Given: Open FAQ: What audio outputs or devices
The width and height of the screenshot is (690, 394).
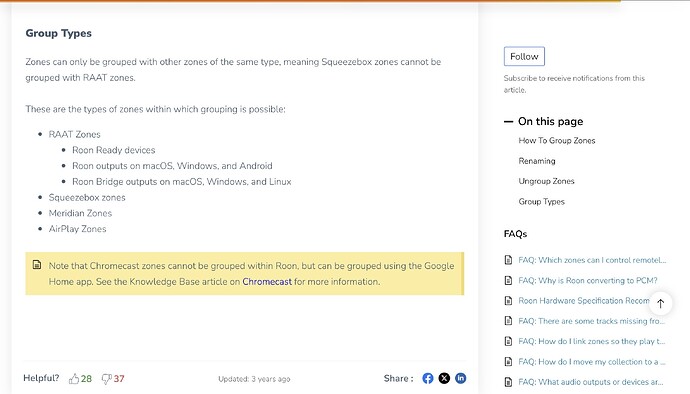Looking at the screenshot, I should pyautogui.click(x=591, y=382).
